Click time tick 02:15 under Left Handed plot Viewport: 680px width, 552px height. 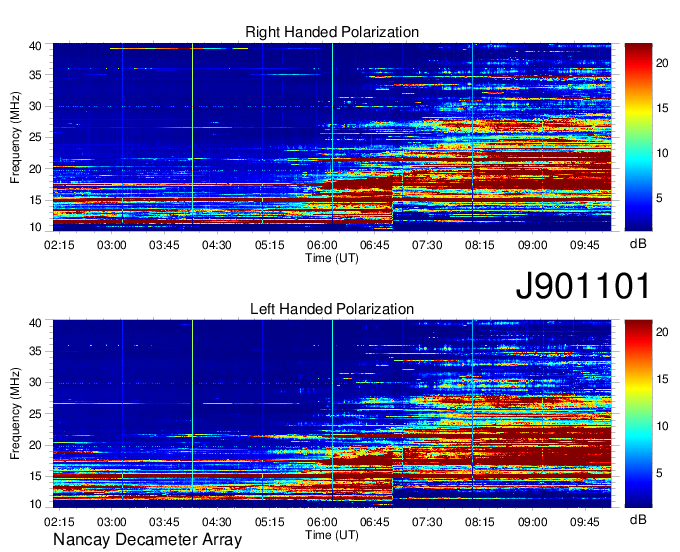click(x=59, y=522)
